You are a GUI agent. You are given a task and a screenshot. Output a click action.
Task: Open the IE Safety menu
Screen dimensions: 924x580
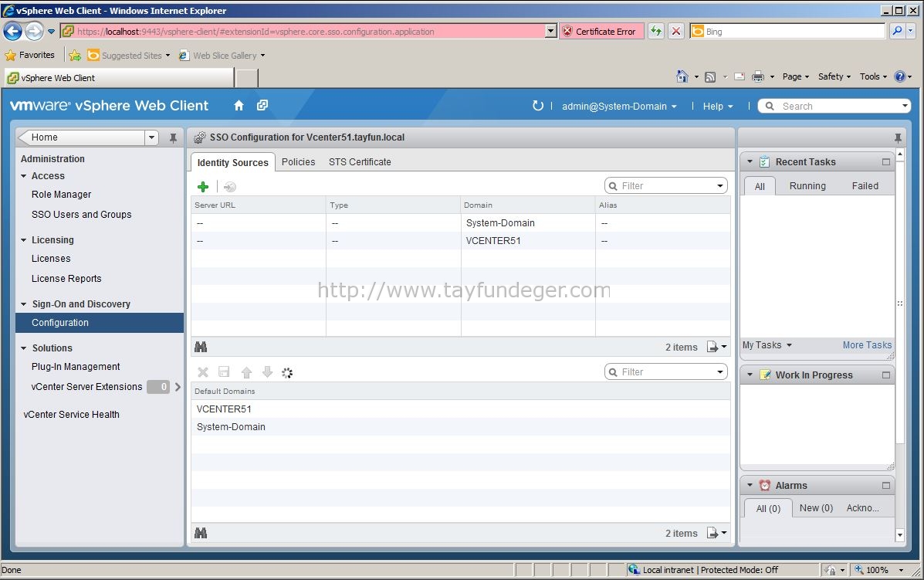tap(834, 76)
